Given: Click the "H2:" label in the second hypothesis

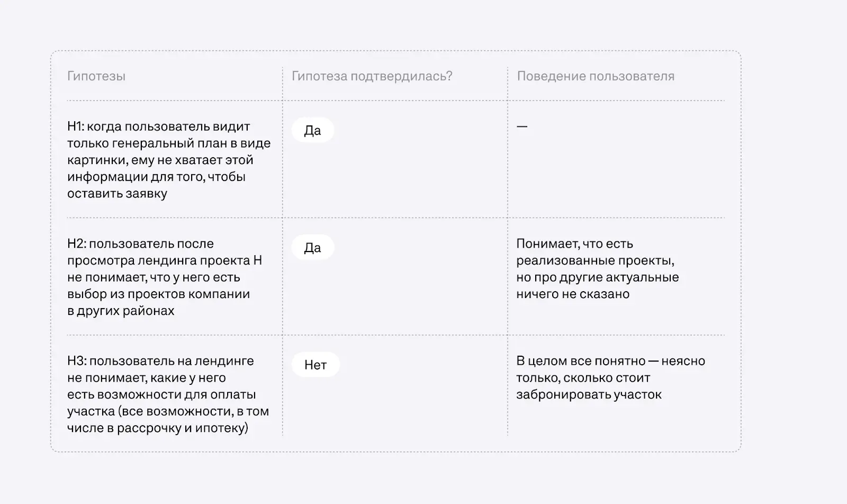Looking at the screenshot, I should pos(77,244).
